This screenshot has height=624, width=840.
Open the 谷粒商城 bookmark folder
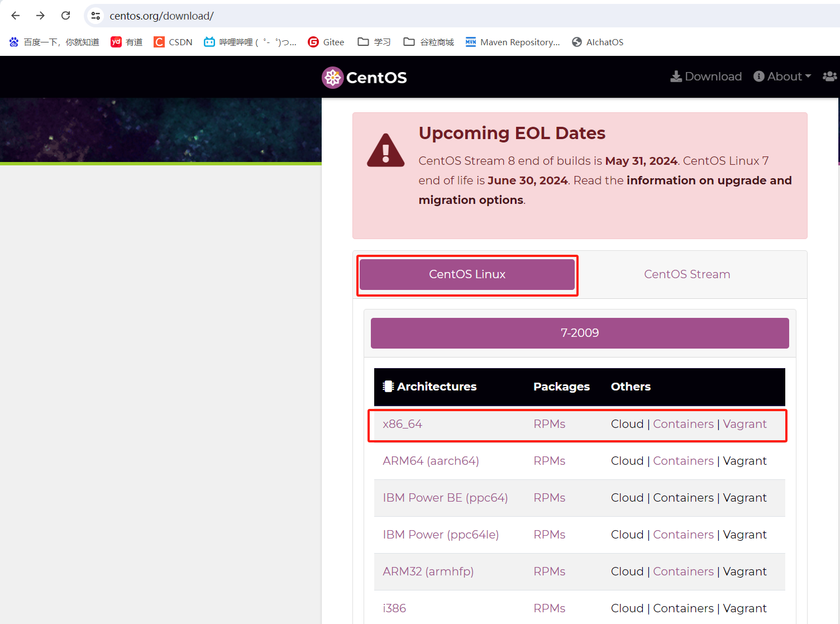[429, 42]
